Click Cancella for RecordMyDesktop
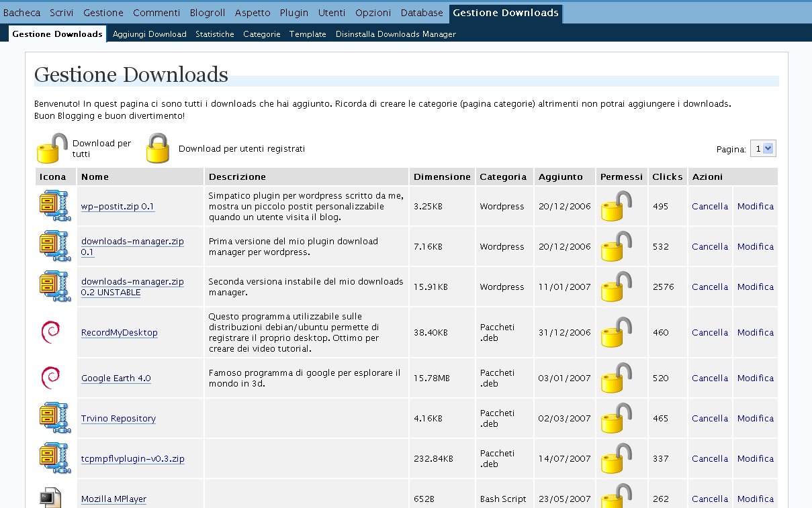Screen dimensions: 812x508 click(x=710, y=333)
